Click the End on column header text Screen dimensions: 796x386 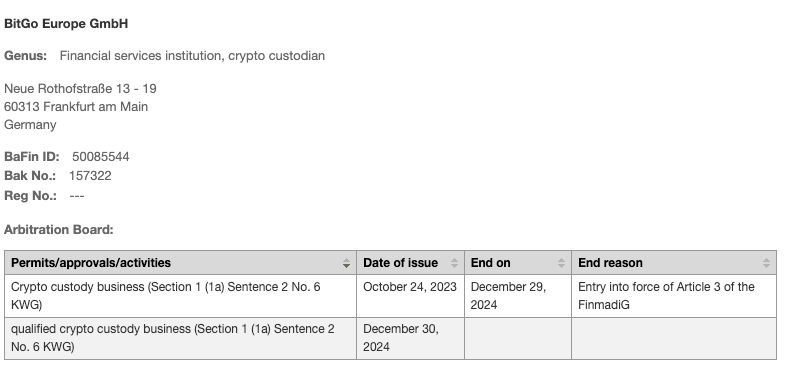[x=490, y=263]
